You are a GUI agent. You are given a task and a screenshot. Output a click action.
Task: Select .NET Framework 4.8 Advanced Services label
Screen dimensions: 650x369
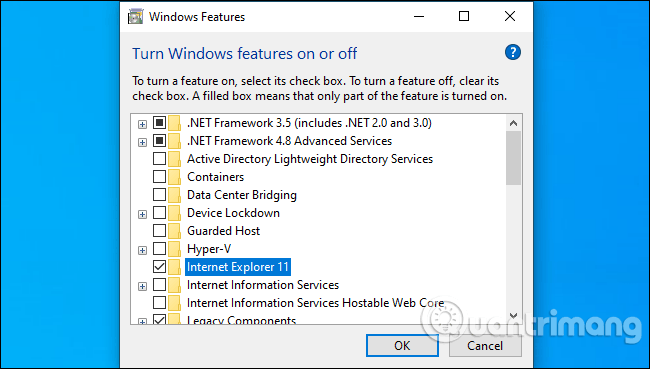coord(289,141)
